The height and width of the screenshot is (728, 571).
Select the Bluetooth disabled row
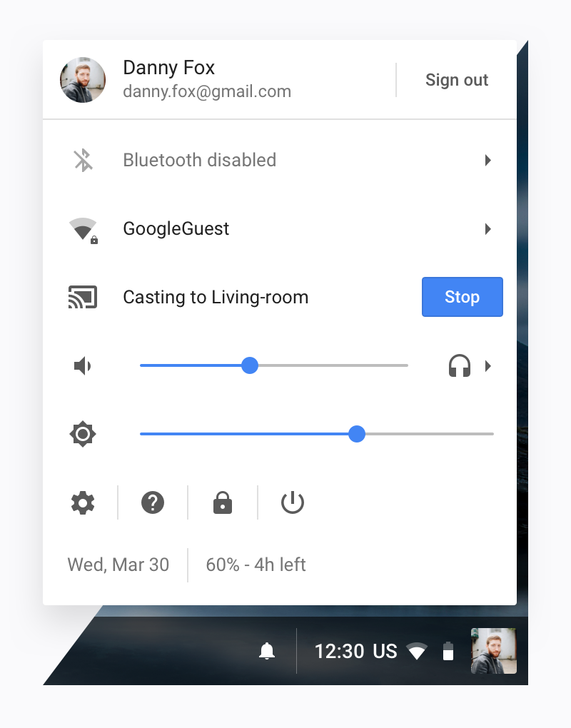click(280, 160)
